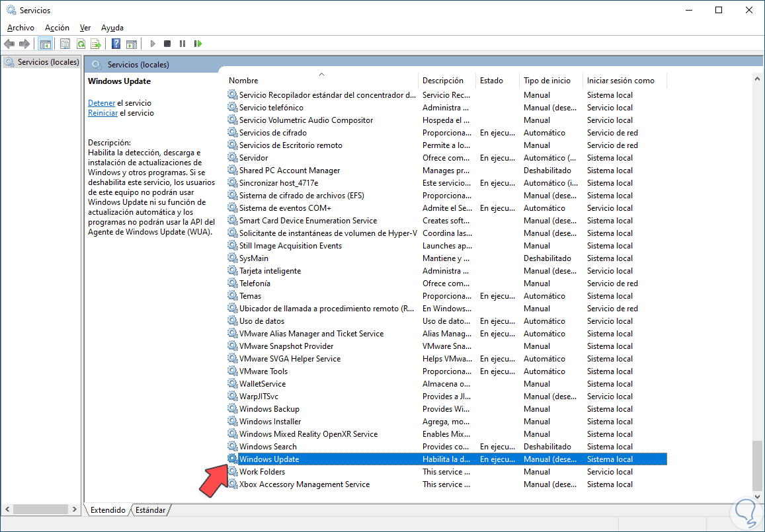Click the gear icon next to WalletService
This screenshot has height=532, width=765.
[233, 384]
